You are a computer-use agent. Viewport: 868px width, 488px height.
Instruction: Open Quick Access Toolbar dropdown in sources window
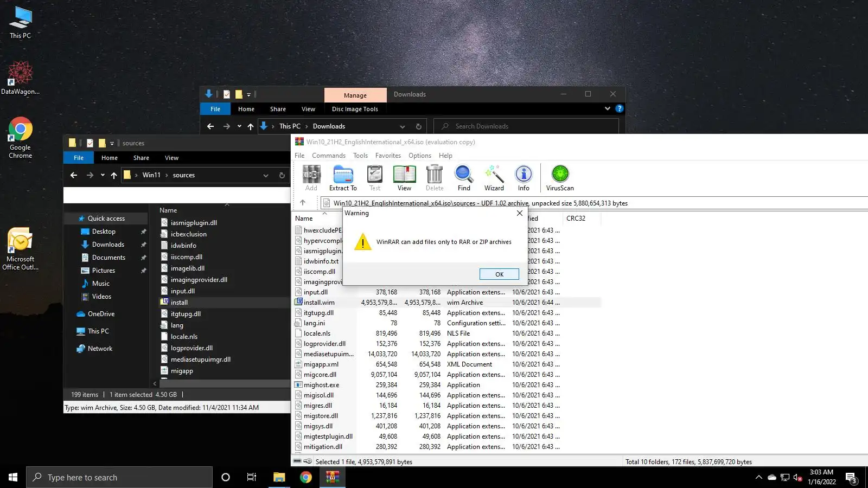(112, 143)
